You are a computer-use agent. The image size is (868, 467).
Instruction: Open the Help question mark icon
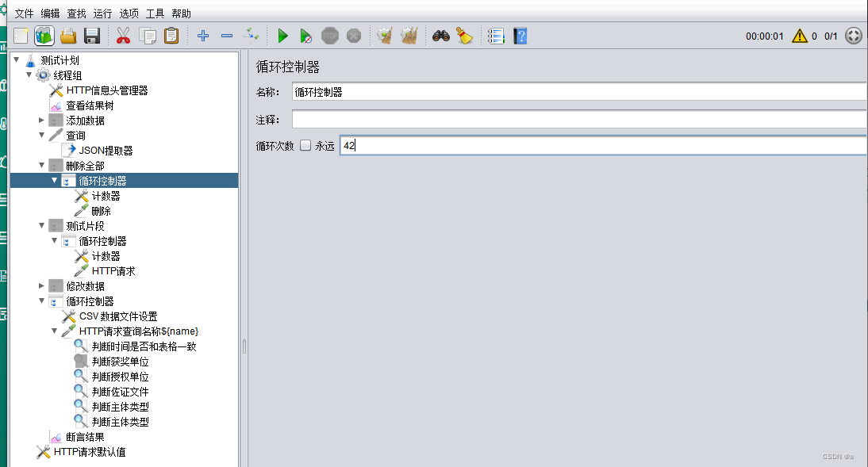[x=520, y=36]
